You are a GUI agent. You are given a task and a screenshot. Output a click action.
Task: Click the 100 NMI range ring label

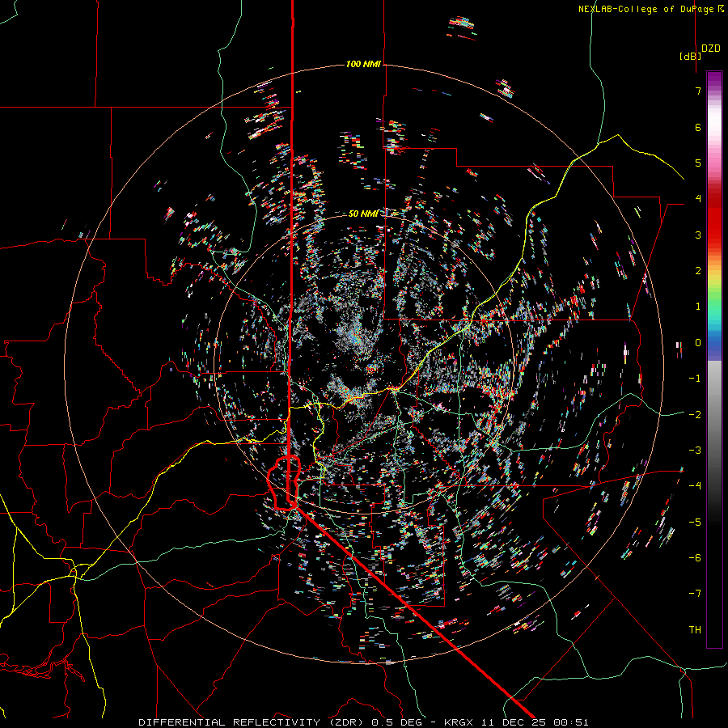tap(363, 64)
